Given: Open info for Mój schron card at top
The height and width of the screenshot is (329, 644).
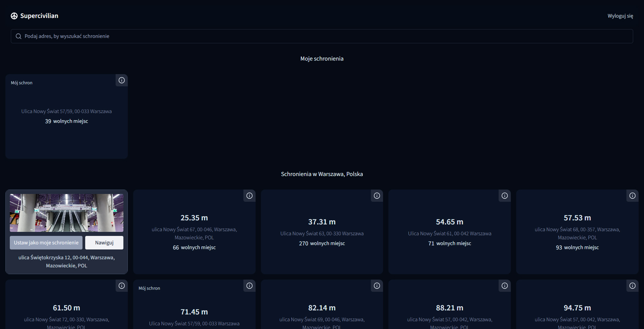Looking at the screenshot, I should click(x=122, y=80).
